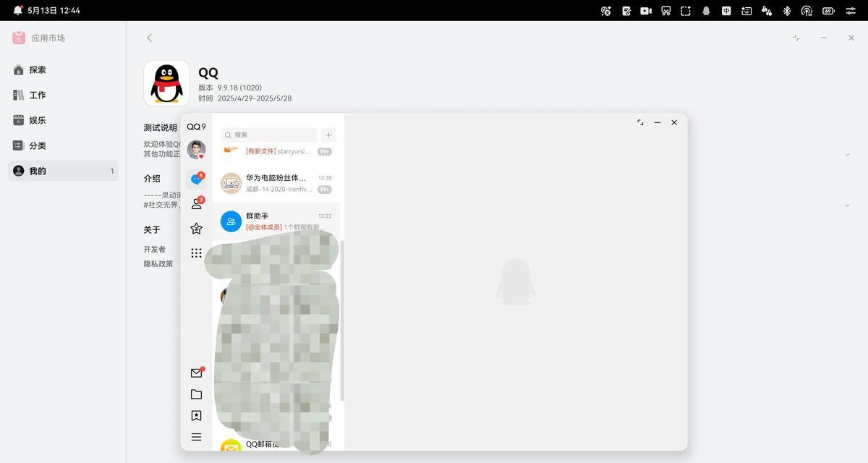Click the battery 69 indicator
This screenshot has width=868, height=463.
click(829, 11)
